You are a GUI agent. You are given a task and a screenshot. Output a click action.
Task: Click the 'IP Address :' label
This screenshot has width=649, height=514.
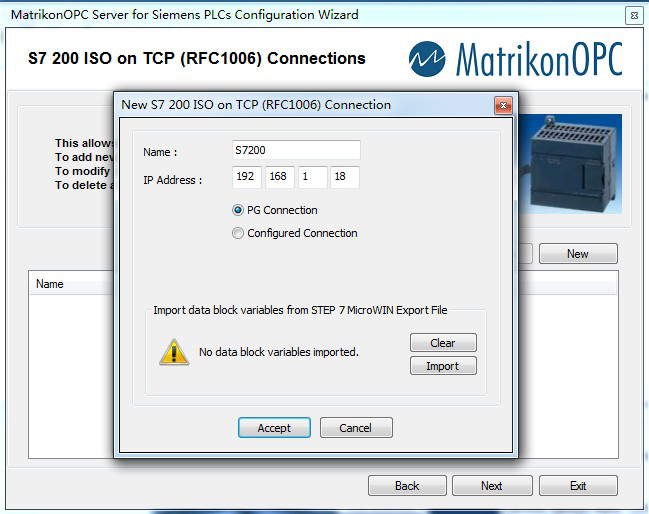[173, 180]
